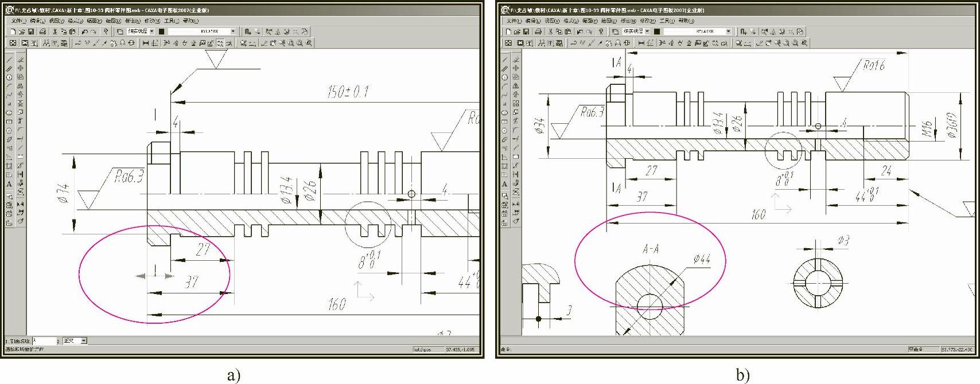980x384 pixels.
Task: Click Undo arrow in left window toolbar
Action: point(85,32)
